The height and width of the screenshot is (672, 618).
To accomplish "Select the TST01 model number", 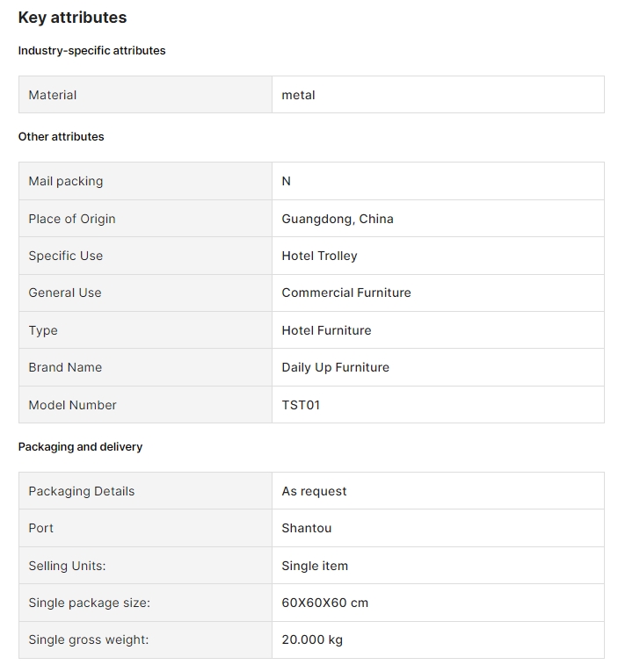I will coord(301,405).
